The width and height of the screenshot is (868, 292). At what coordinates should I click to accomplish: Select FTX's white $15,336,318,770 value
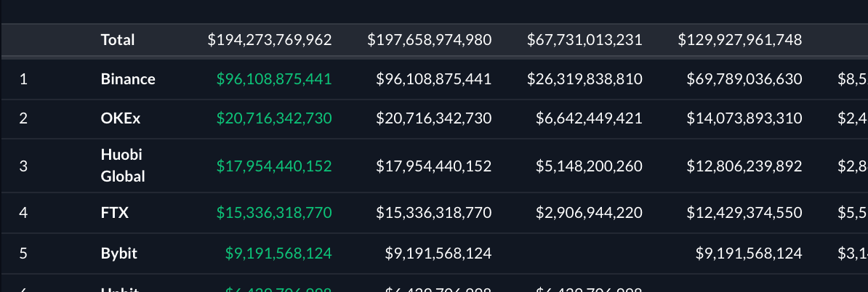(x=433, y=213)
